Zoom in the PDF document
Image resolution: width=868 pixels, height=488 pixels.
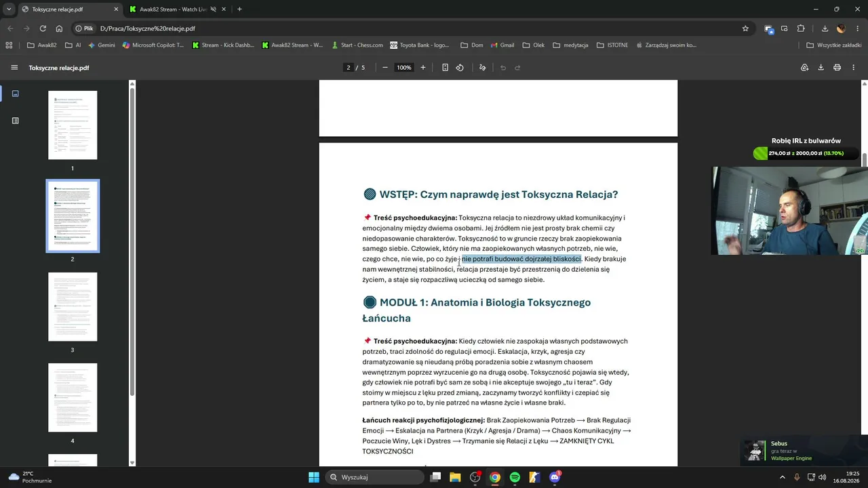(423, 68)
